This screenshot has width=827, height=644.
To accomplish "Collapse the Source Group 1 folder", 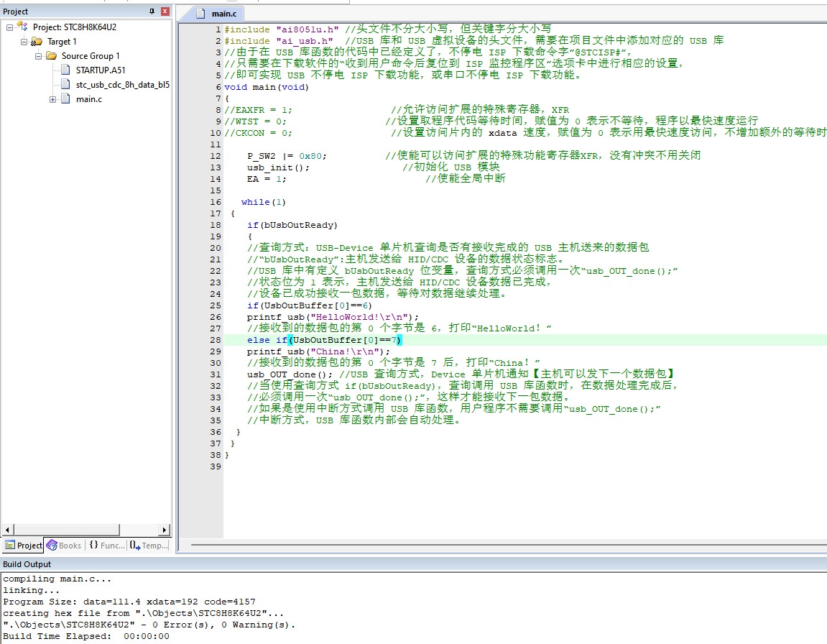I will click(38, 56).
